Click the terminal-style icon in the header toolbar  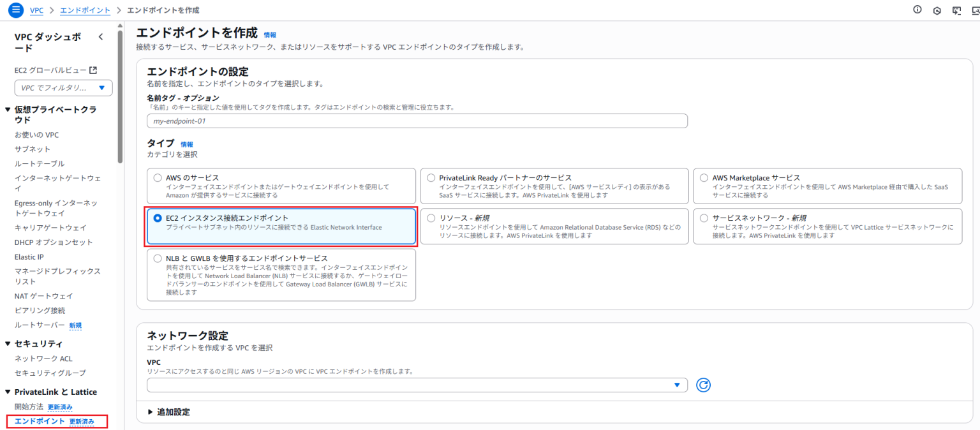coord(957,10)
